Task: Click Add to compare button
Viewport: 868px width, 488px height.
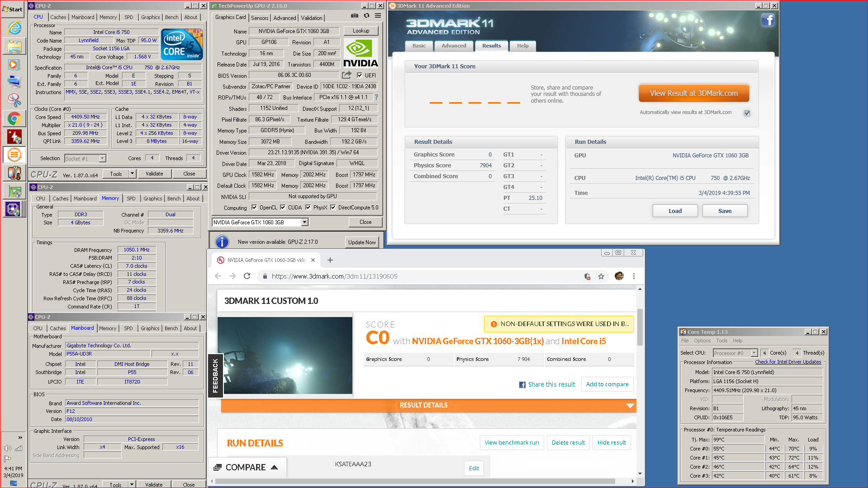Action: pos(607,384)
